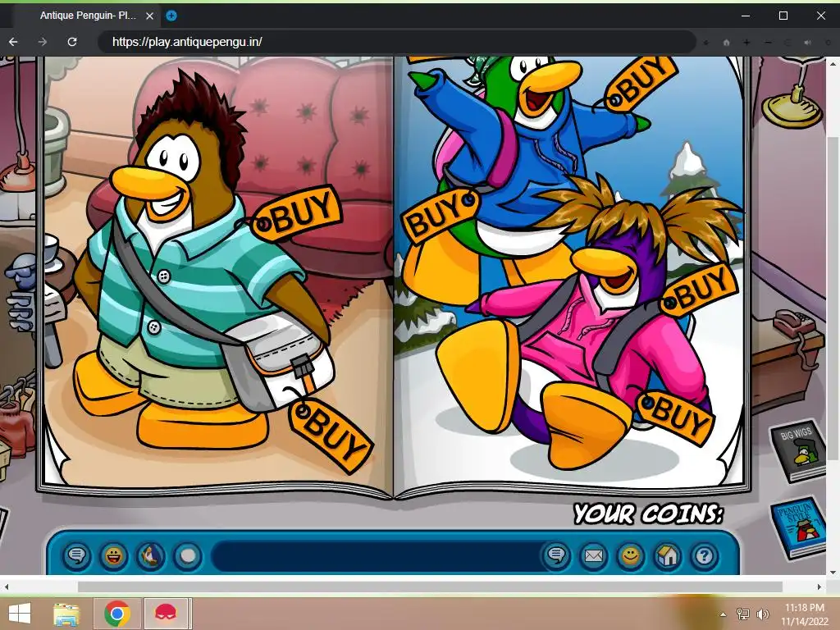Open the Windows Start menu
Image resolution: width=840 pixels, height=630 pixels.
click(20, 614)
